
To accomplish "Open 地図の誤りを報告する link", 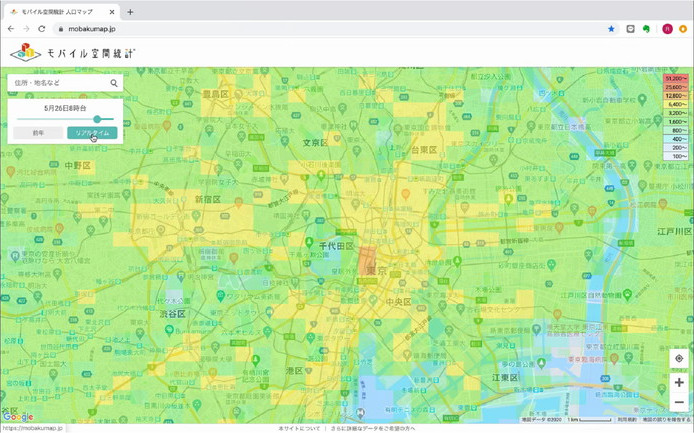I will [666, 419].
